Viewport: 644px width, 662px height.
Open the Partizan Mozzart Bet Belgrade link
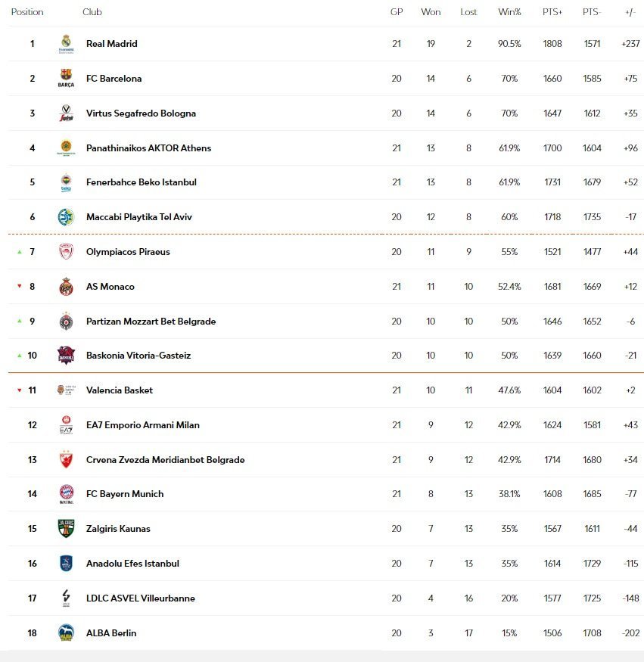151,322
